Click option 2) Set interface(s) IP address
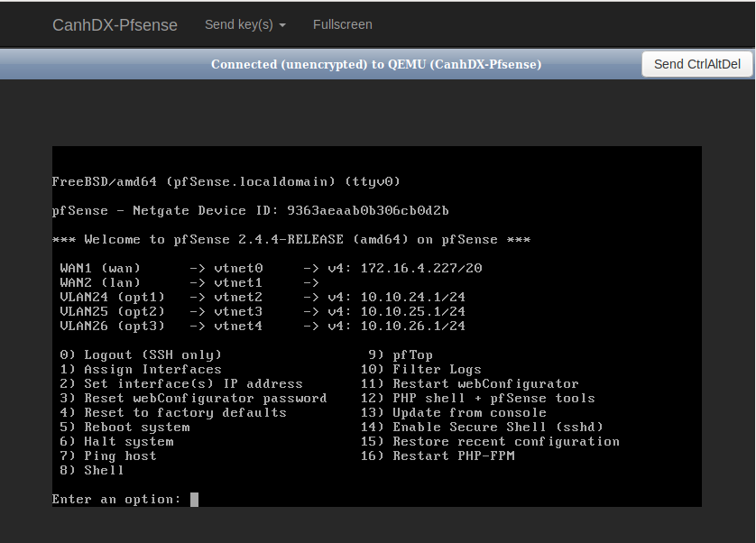756x543 pixels. coord(181,384)
